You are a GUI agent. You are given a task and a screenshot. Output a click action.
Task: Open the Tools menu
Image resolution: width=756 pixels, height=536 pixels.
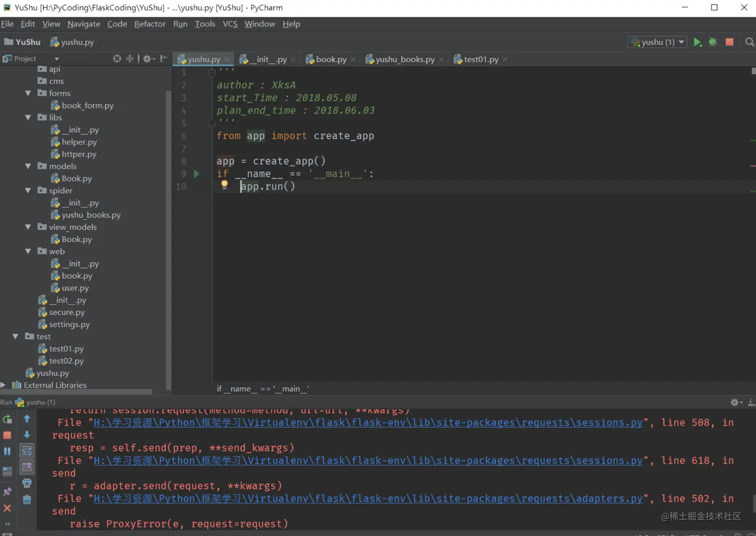point(205,24)
